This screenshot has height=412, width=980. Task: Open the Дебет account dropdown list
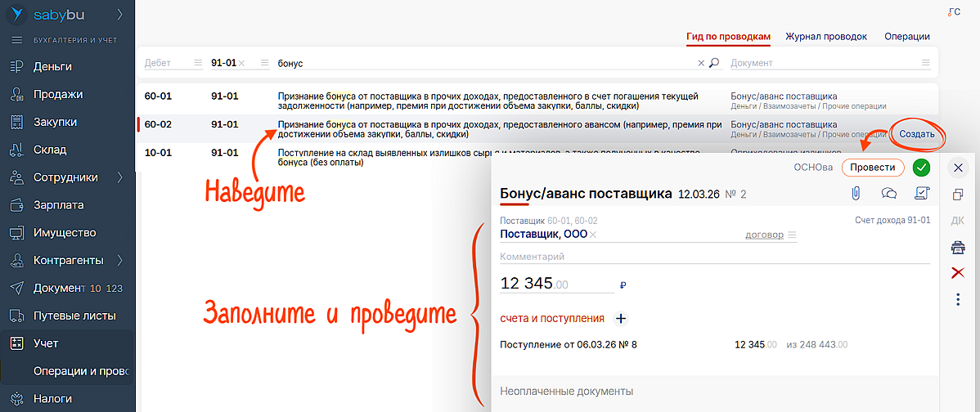pos(197,63)
